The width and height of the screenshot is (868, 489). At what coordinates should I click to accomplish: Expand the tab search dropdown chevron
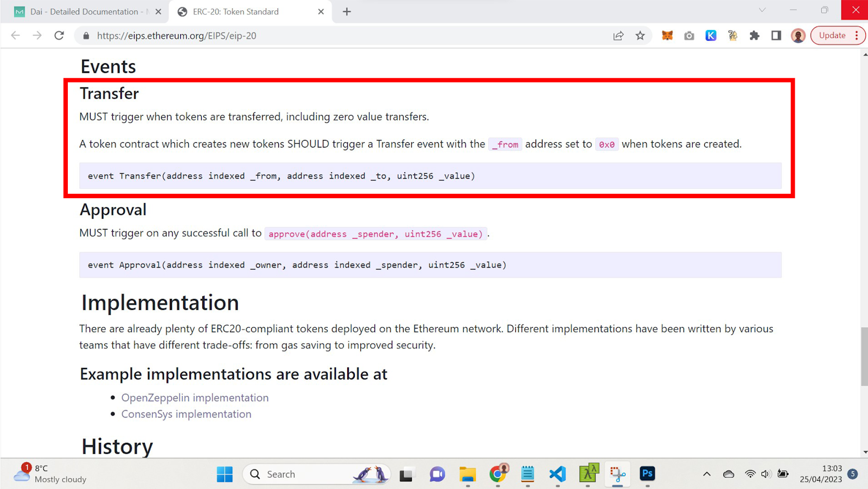(762, 10)
